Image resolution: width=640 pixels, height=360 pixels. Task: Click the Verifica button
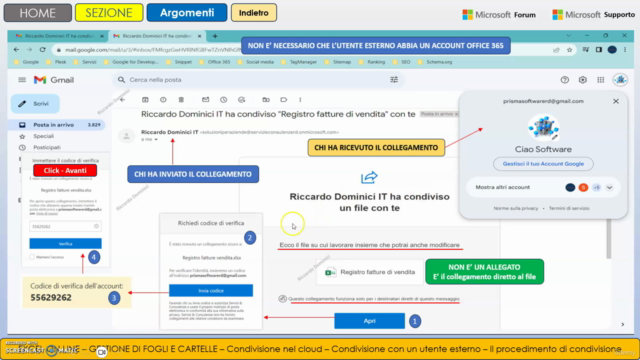coord(65,244)
